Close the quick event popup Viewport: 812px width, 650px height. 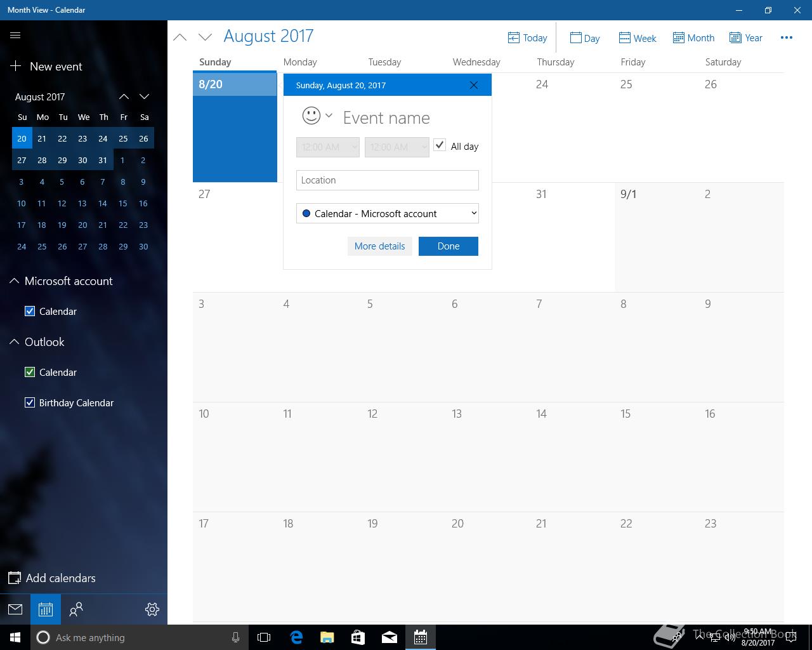coord(474,85)
